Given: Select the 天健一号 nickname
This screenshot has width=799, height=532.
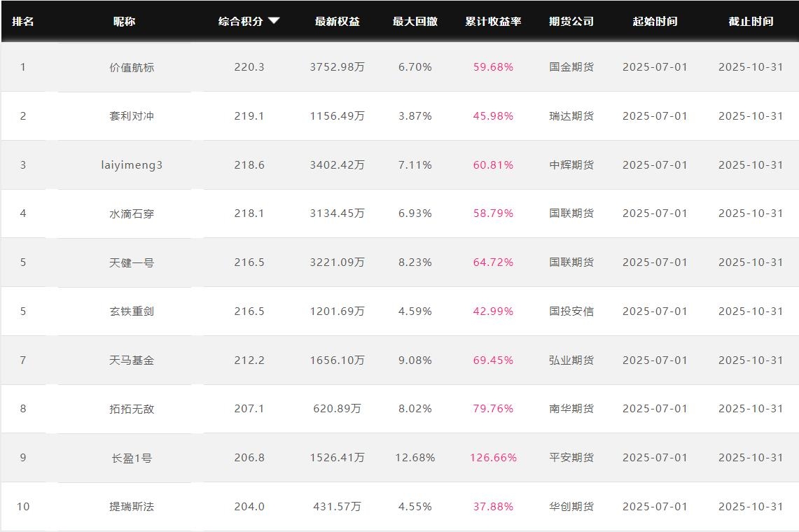Looking at the screenshot, I should click(x=132, y=262).
